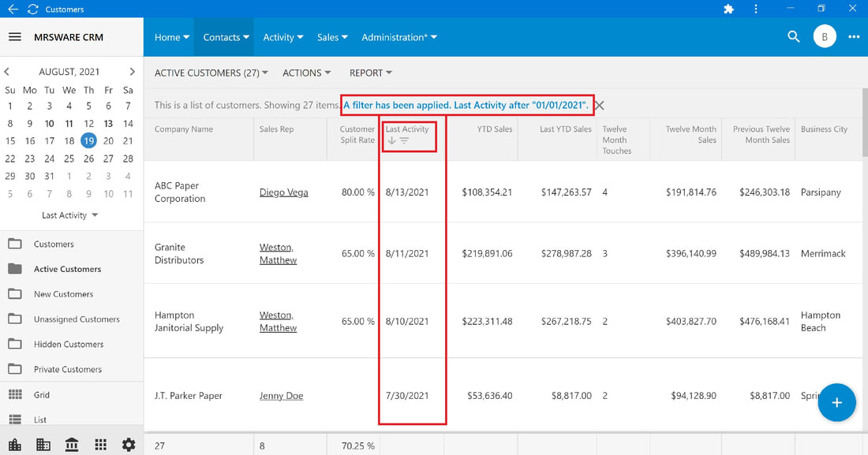868x455 pixels.
Task: Go to next month in calendar
Action: (x=132, y=72)
